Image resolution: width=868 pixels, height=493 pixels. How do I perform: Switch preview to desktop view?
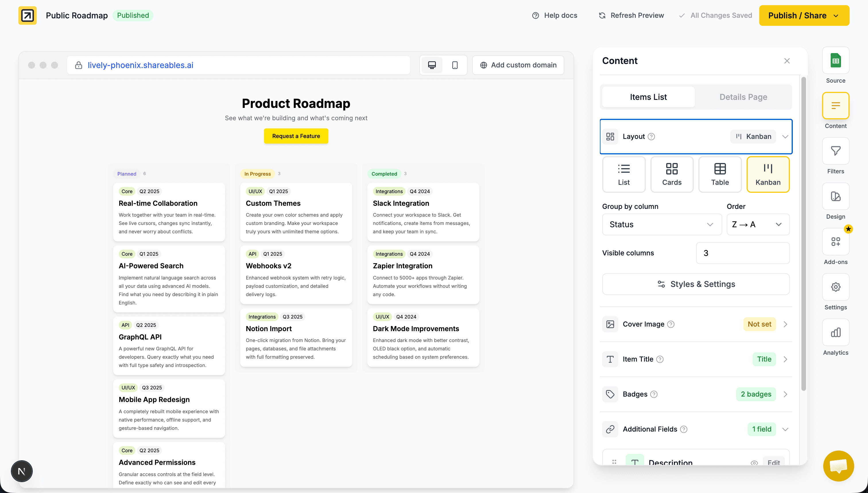(431, 65)
